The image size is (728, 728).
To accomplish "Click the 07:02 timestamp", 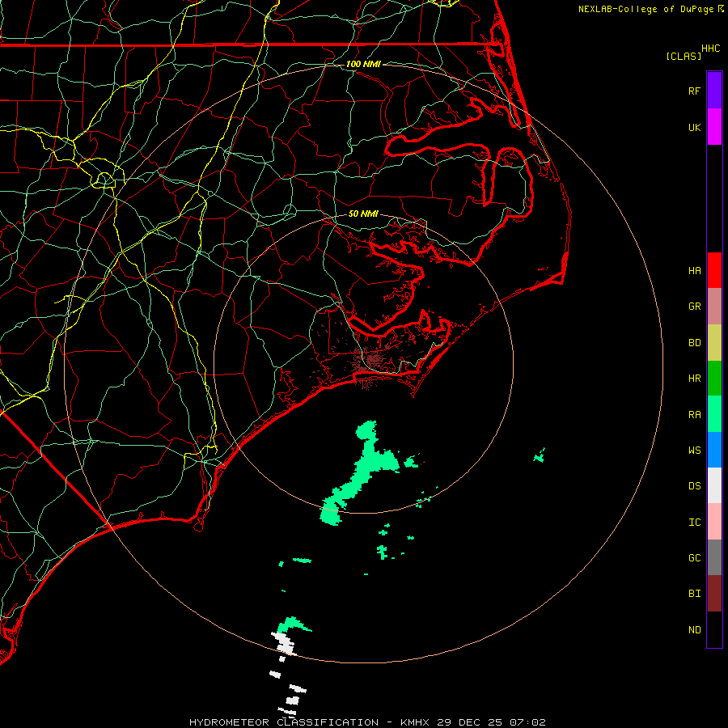I will pos(527,722).
